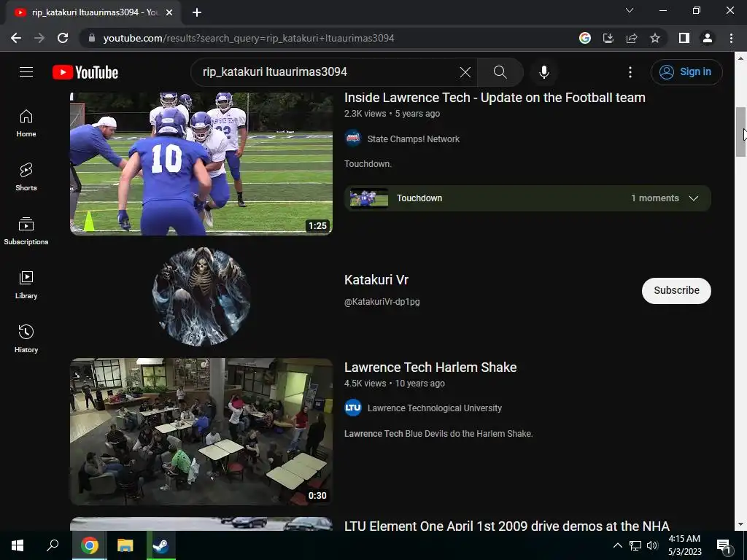This screenshot has width=747, height=560.
Task: Open Windows taskbar search
Action: pos(53,545)
